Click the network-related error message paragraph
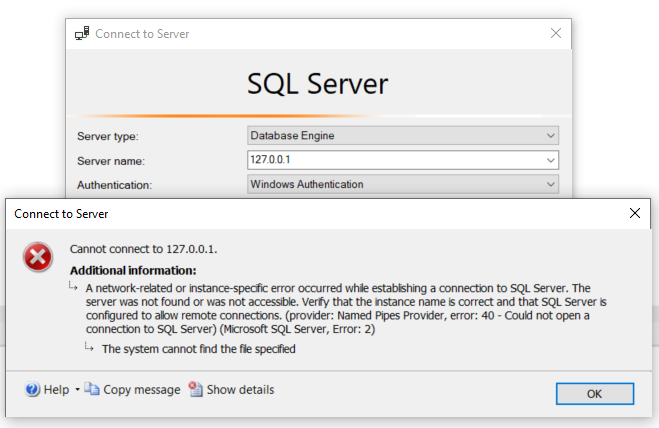This screenshot has height=428, width=659. click(x=346, y=309)
